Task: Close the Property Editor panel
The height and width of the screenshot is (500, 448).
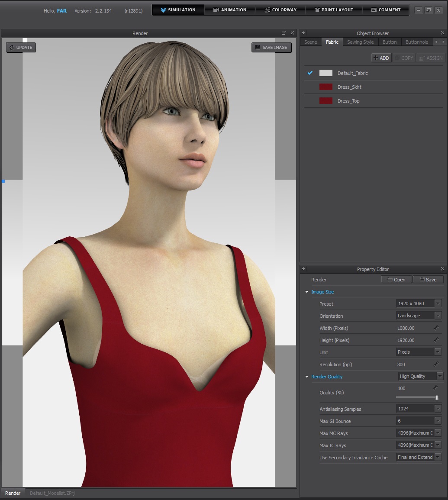Action: 442,269
